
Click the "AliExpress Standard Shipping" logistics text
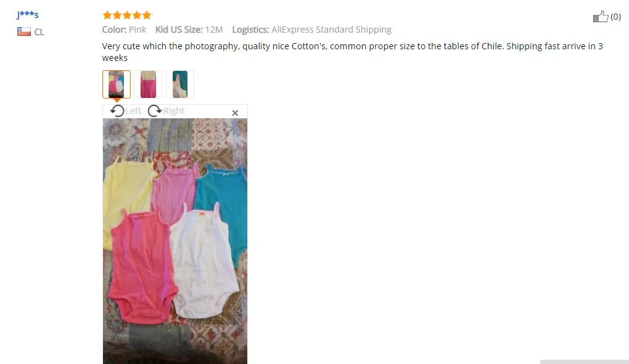tap(331, 30)
